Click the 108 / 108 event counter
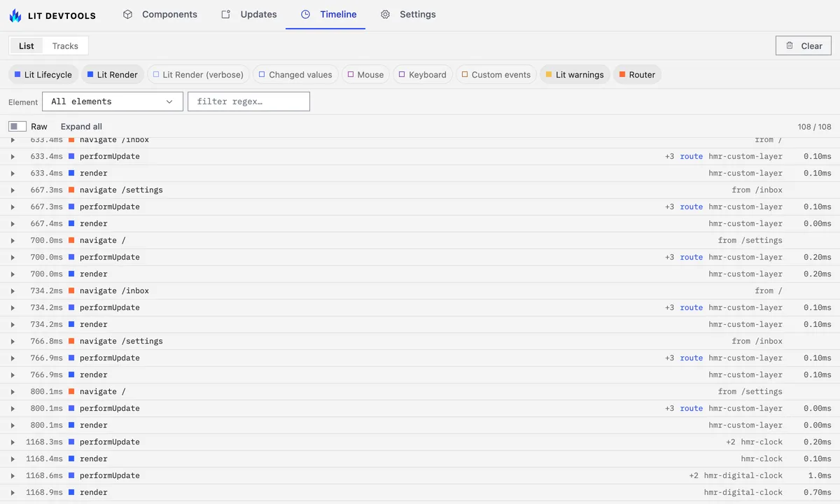 tap(815, 127)
